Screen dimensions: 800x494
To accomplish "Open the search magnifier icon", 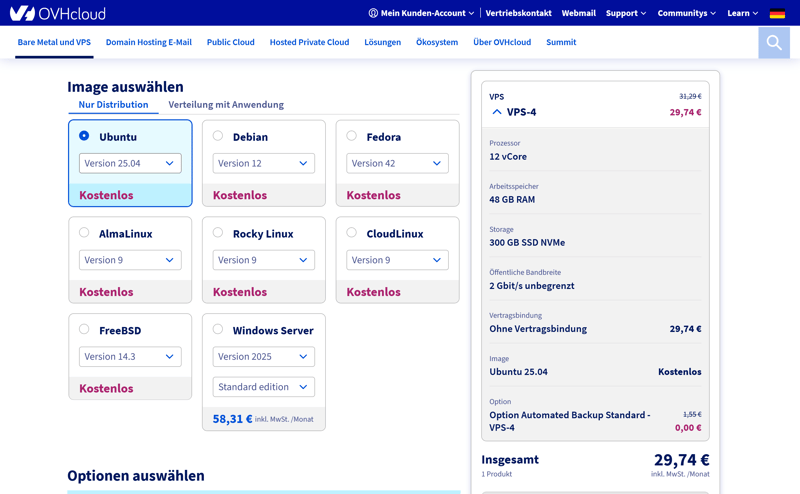I will 773,42.
